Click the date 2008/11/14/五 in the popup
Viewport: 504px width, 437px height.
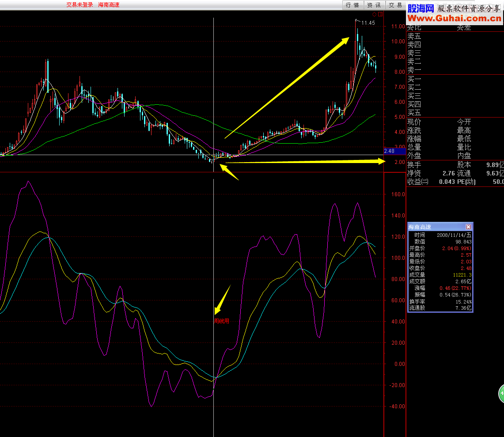454,235
